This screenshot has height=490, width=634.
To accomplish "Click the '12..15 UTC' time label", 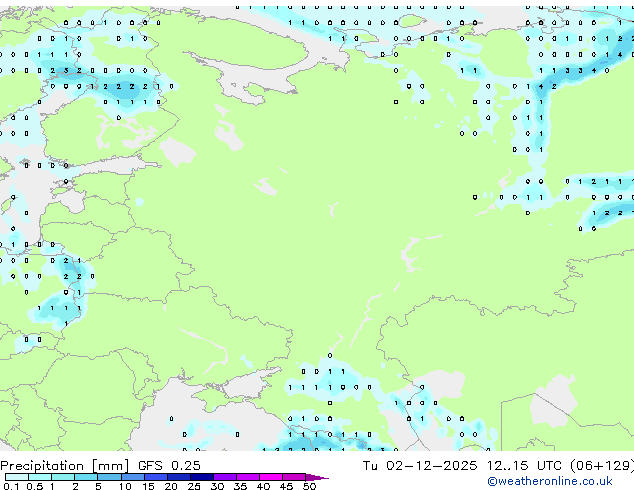I will tap(524, 466).
